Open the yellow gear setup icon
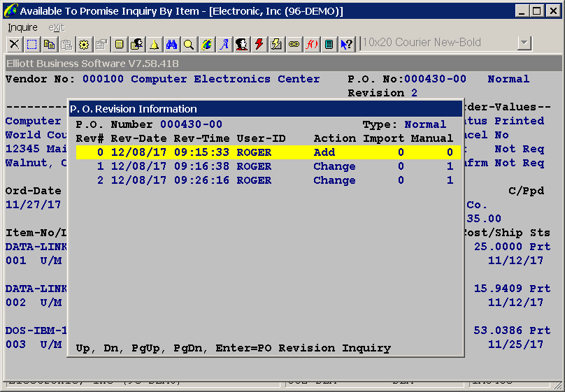The height and width of the screenshot is (392, 565). click(x=84, y=44)
